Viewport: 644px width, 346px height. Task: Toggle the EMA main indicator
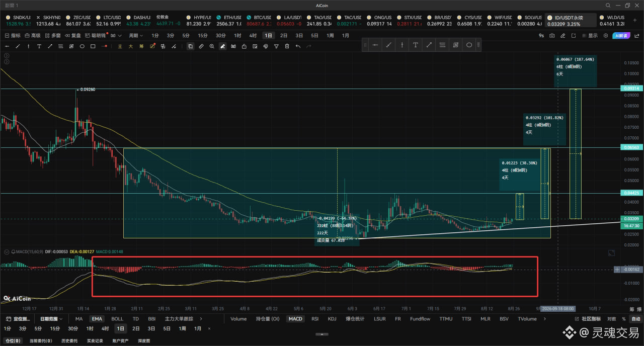coord(97,319)
